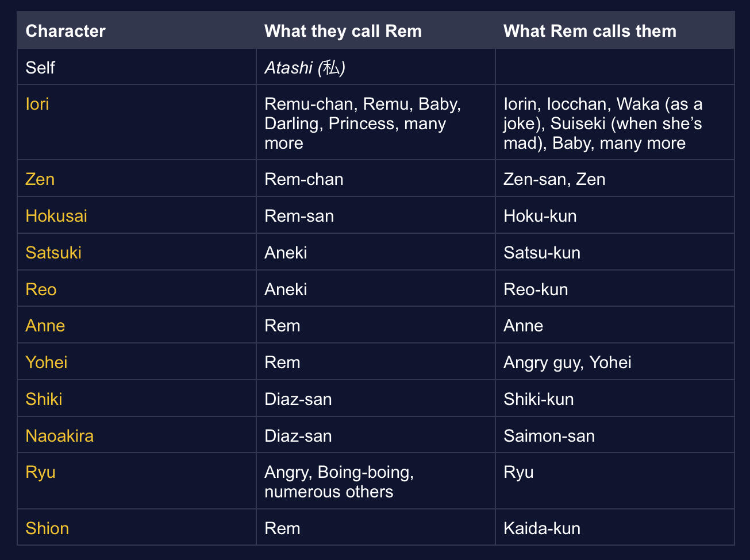Follow the Naoakira link
The image size is (750, 560).
60,436
